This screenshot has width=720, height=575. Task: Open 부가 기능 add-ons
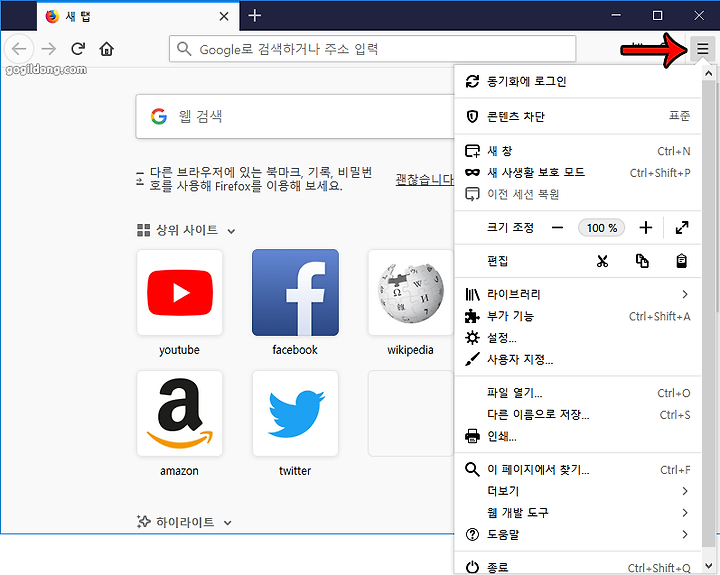578,316
